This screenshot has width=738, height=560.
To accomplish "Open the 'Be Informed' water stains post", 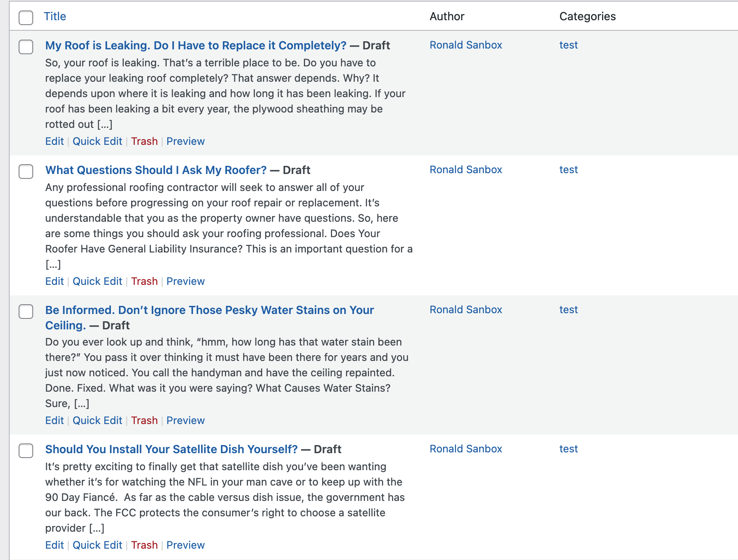I will [x=209, y=310].
